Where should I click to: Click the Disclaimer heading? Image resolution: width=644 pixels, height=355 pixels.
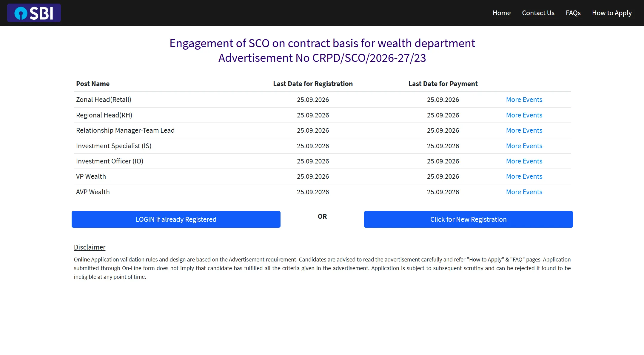[90, 247]
